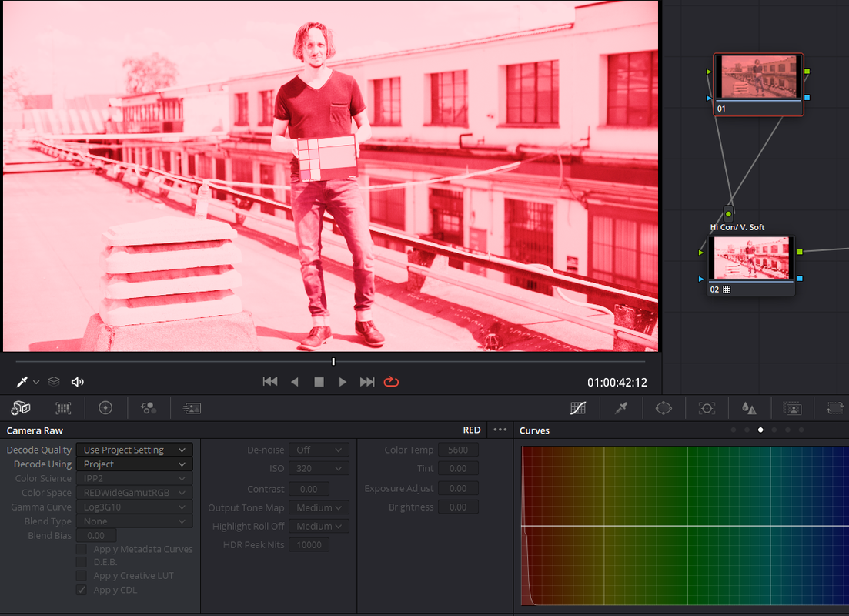Play the clip forward

(343, 382)
